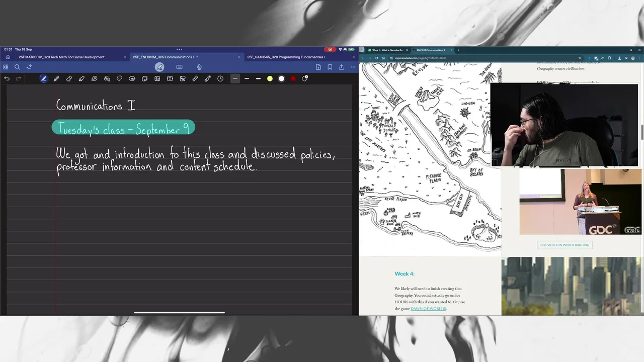
Task: Open the clock timer tool
Action: coord(220,78)
